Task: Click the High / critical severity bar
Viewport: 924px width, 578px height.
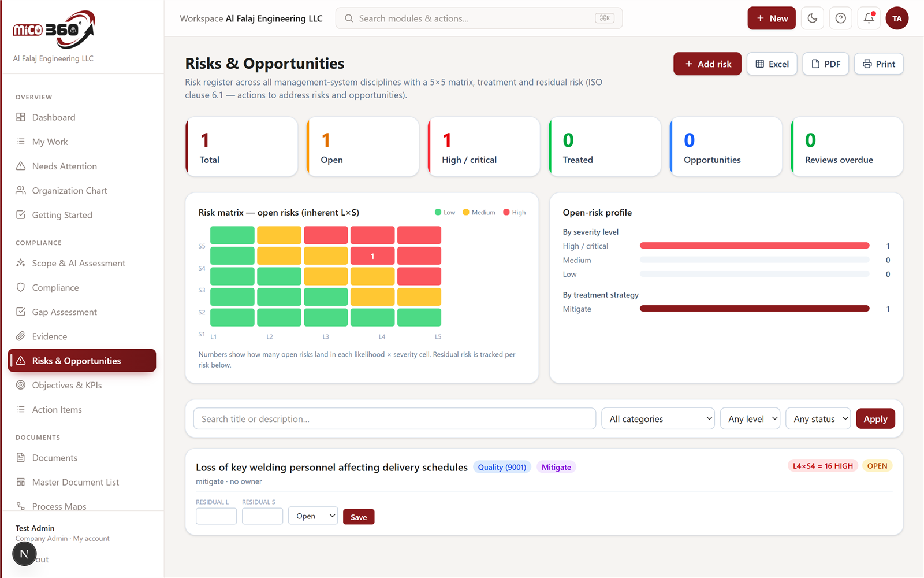Action: (754, 246)
